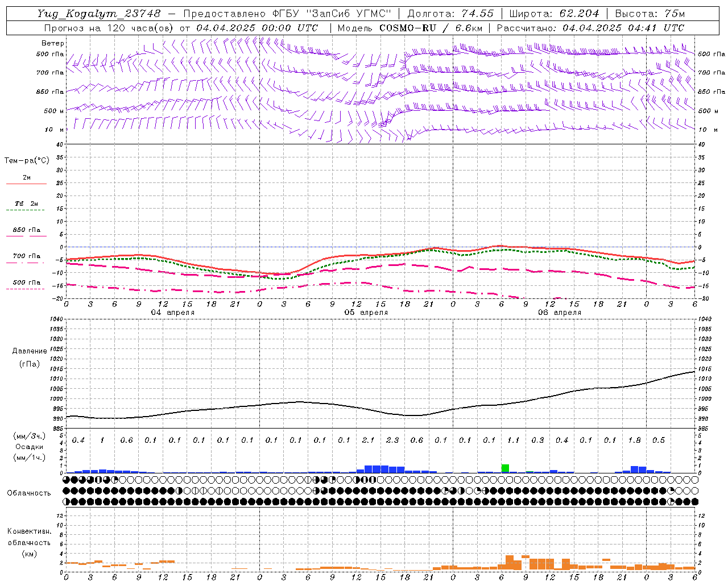Select the Td 2м legend entry
This screenshot has height=582, width=728.
[x=27, y=203]
